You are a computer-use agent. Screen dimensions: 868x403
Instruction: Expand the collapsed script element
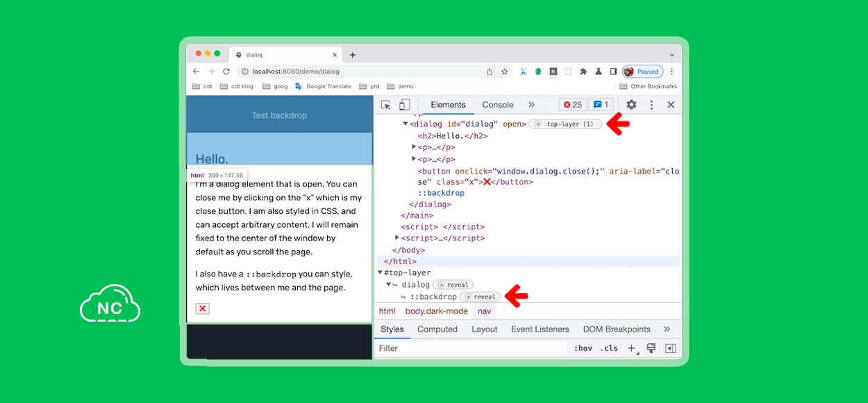coord(397,238)
